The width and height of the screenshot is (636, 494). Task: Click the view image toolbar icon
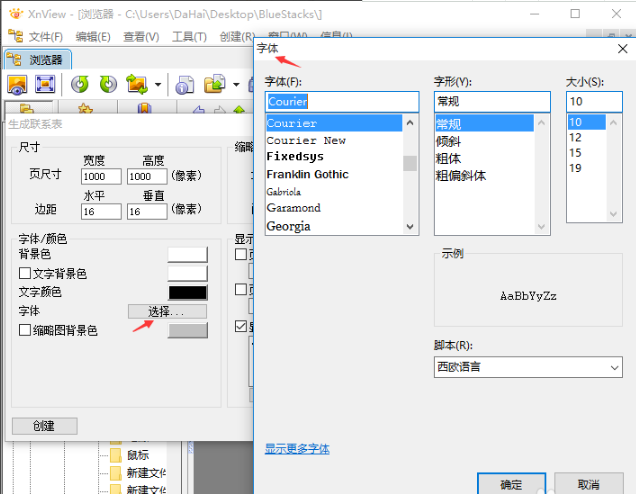point(17,85)
